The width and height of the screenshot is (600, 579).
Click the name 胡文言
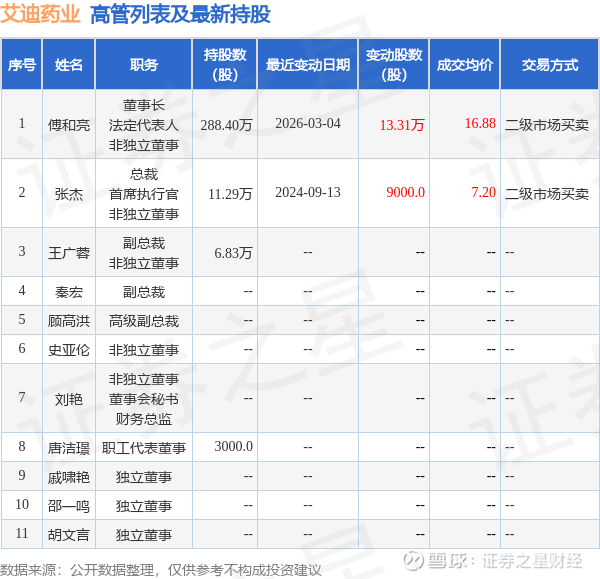click(x=69, y=535)
